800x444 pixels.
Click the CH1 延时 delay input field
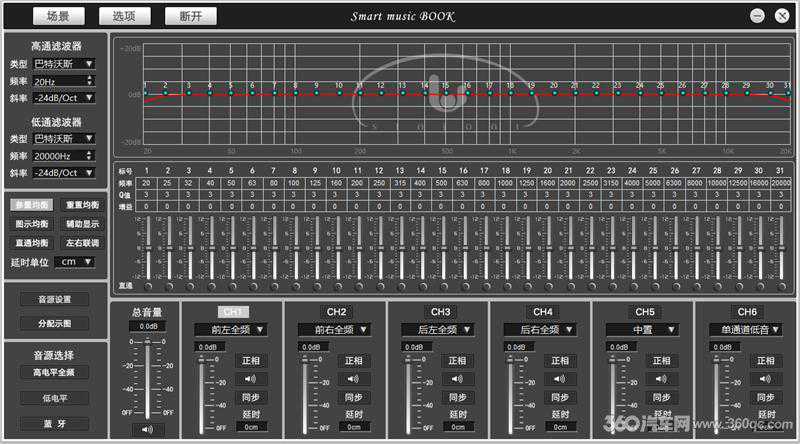pos(251,426)
